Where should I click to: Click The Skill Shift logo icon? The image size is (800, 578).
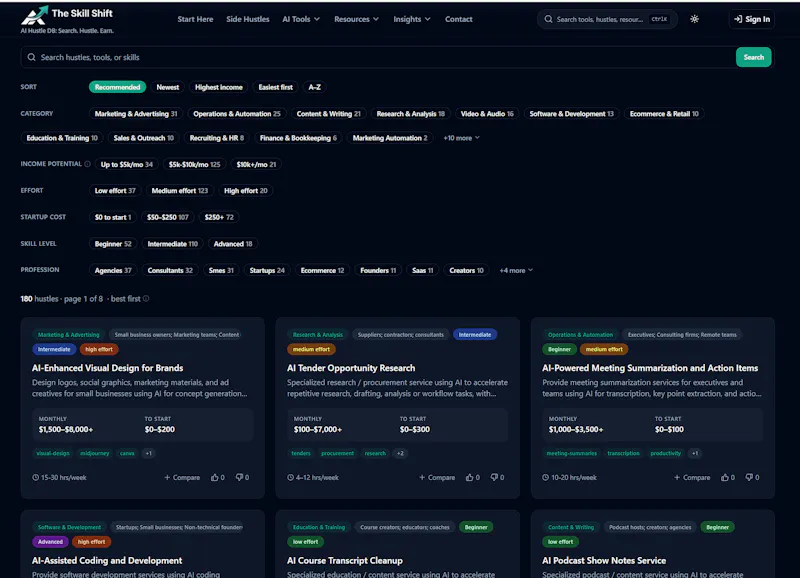[x=34, y=15]
